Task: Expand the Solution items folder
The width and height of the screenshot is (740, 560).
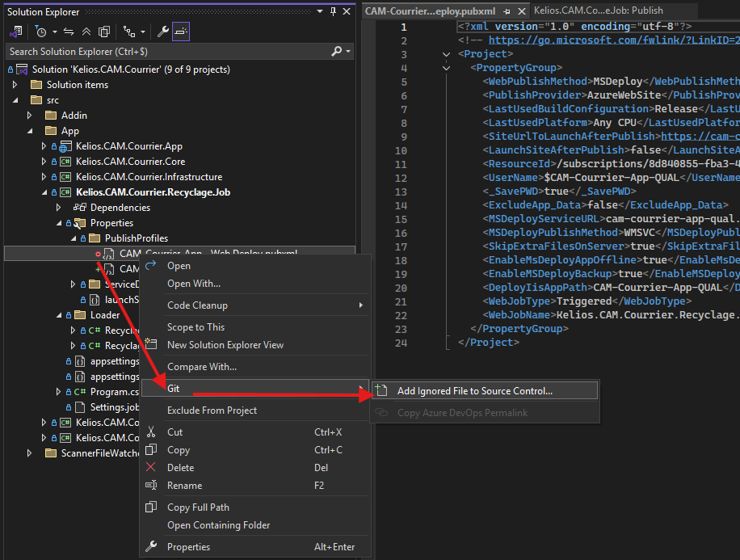Action: pos(15,85)
